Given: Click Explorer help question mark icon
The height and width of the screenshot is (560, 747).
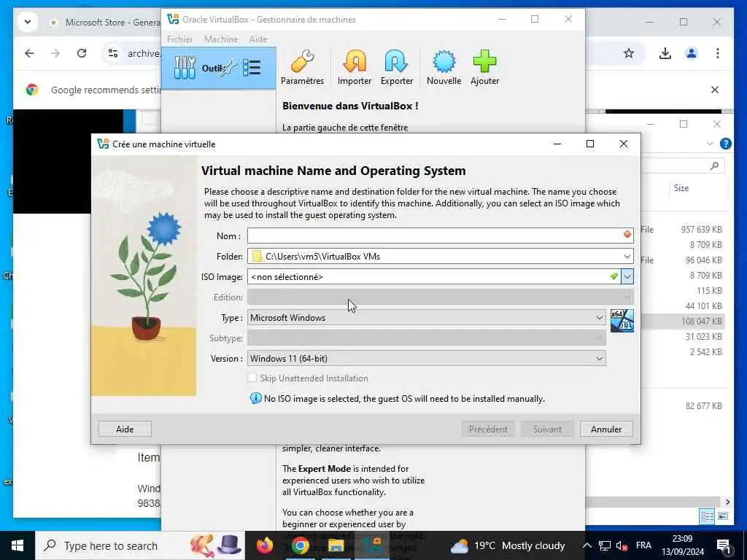Looking at the screenshot, I should [x=726, y=144].
